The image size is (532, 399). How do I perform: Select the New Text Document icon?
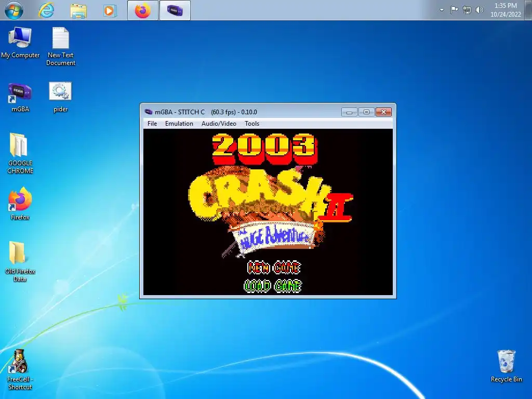(x=61, y=46)
